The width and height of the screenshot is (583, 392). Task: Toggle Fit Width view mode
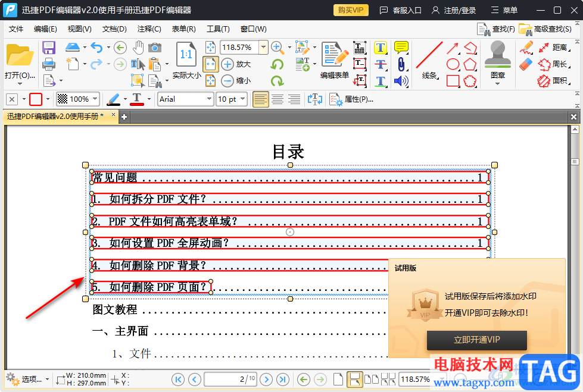[x=210, y=64]
